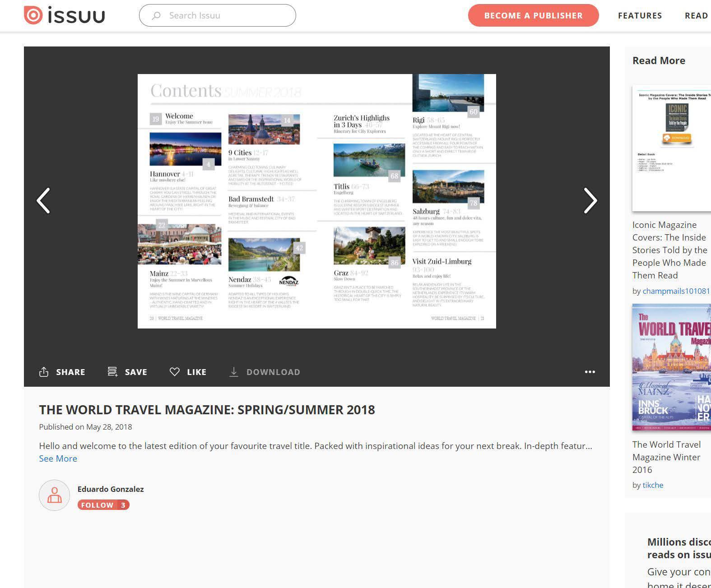Viewport: 711px width, 588px height.
Task: Click the magazine contents page spread
Action: coord(317,201)
